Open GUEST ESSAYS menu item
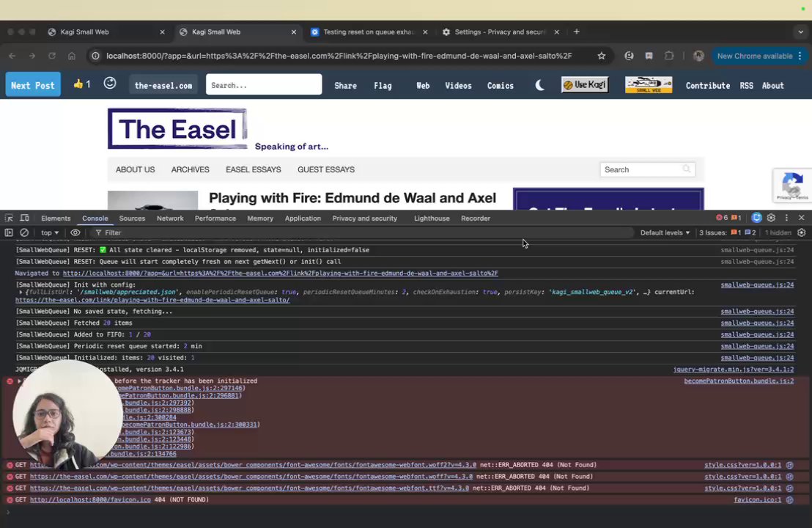Screen dimensions: 812x528 [325, 169]
